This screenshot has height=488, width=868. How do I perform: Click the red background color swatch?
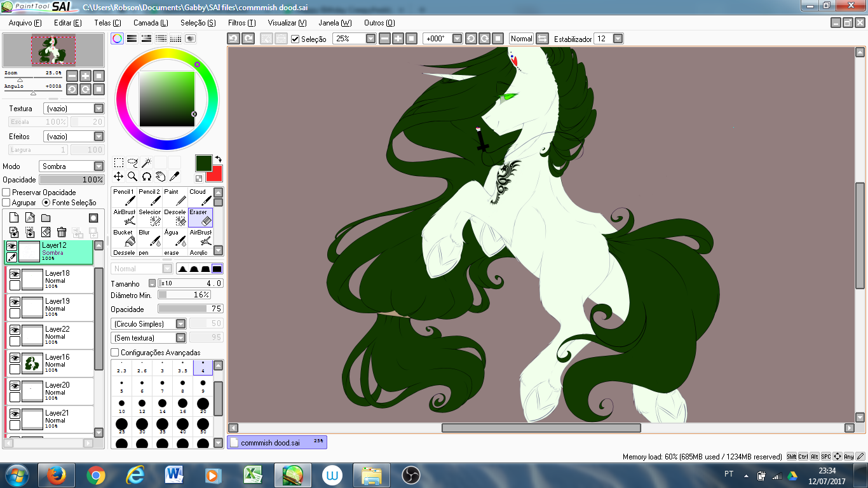click(x=216, y=174)
